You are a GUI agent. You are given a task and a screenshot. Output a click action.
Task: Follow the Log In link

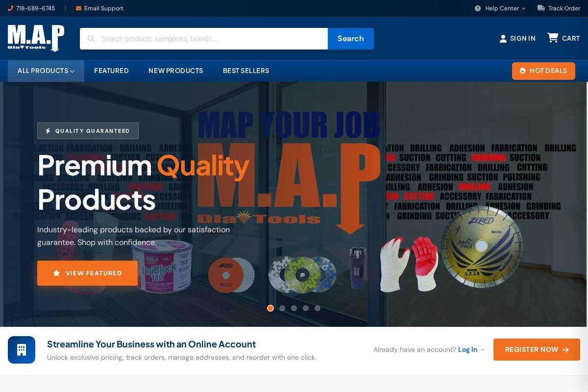pyautogui.click(x=467, y=349)
